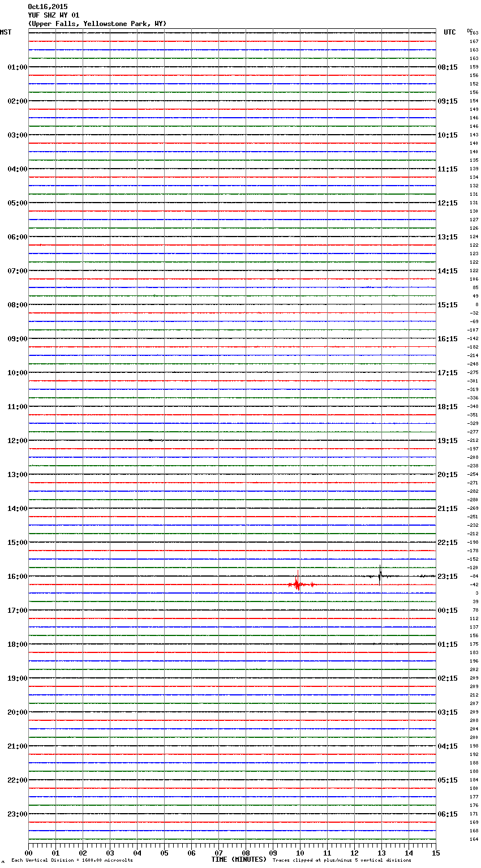Click the 09 minute label on bottom axis
This screenshot has width=481, height=868.
point(273,853)
